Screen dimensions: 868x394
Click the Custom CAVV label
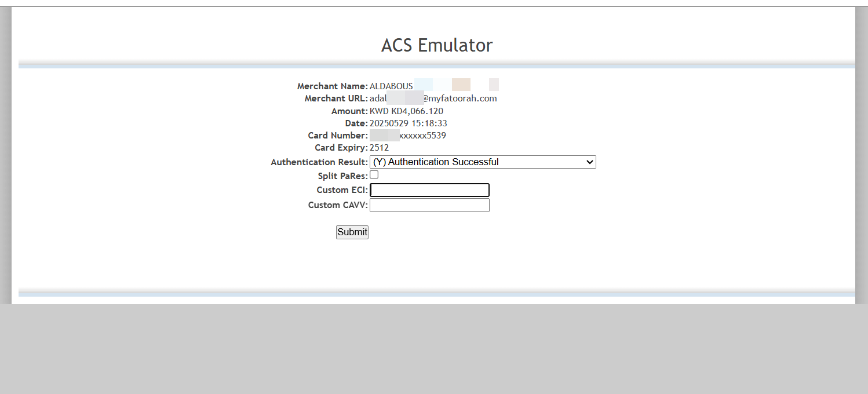click(x=338, y=205)
